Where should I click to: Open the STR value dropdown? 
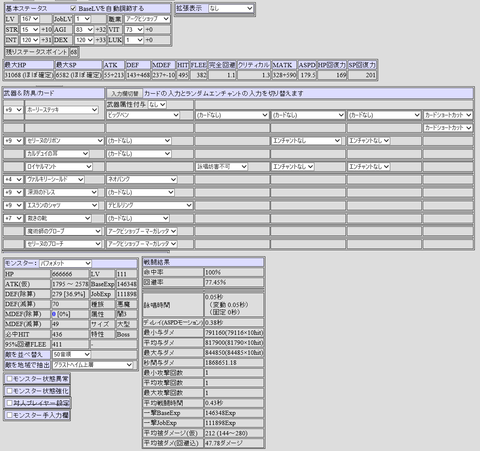[30, 30]
